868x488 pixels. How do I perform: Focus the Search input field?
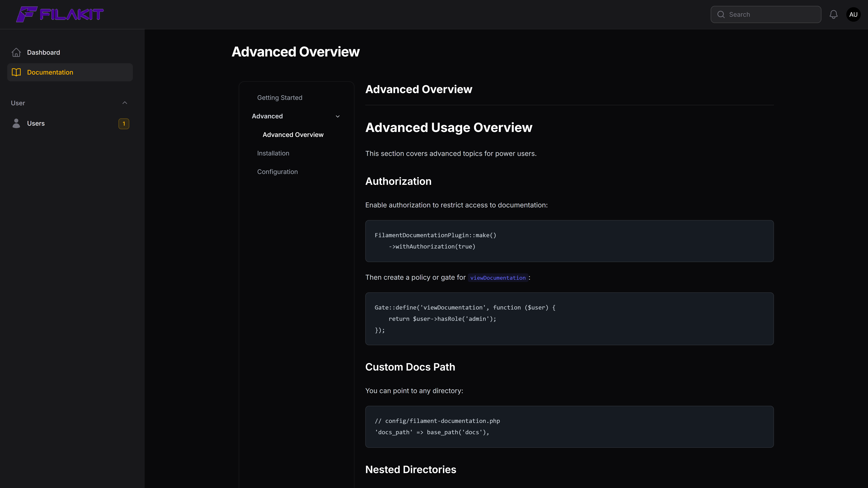coord(766,14)
